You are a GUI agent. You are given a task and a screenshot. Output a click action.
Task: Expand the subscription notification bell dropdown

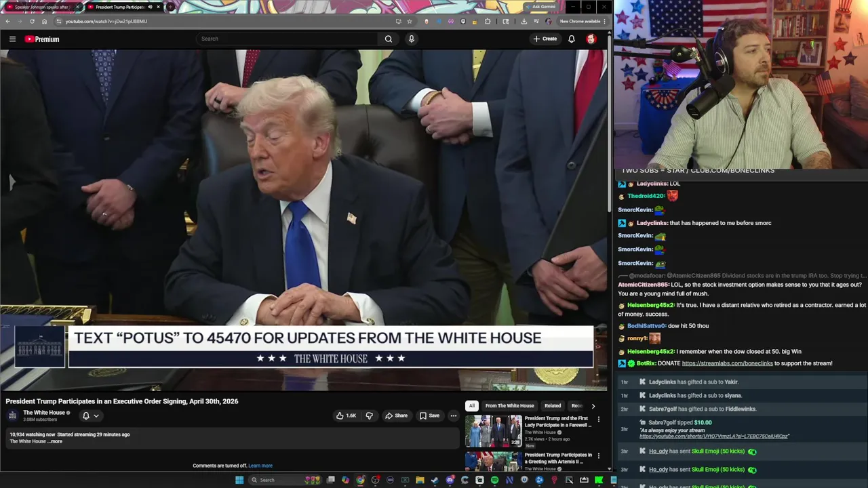coord(90,415)
